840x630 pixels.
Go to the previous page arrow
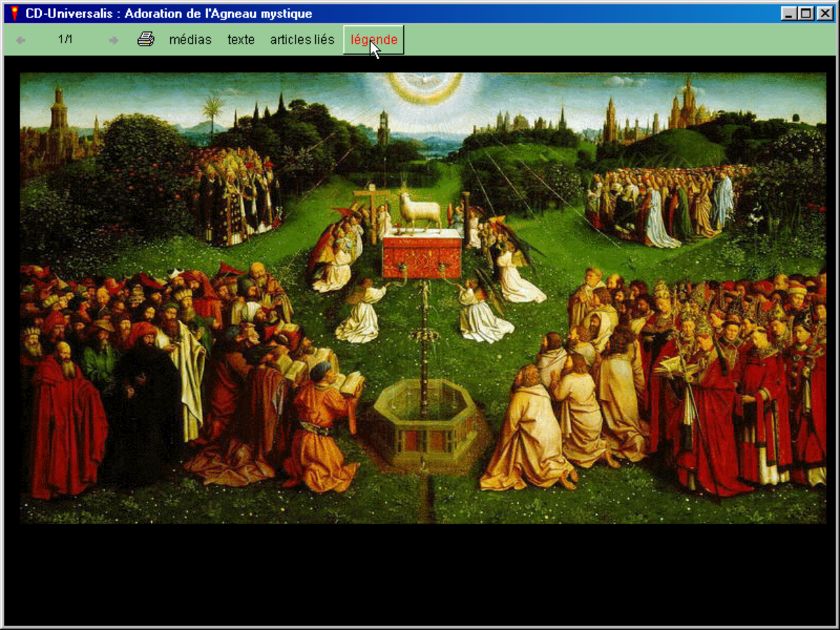[20, 41]
